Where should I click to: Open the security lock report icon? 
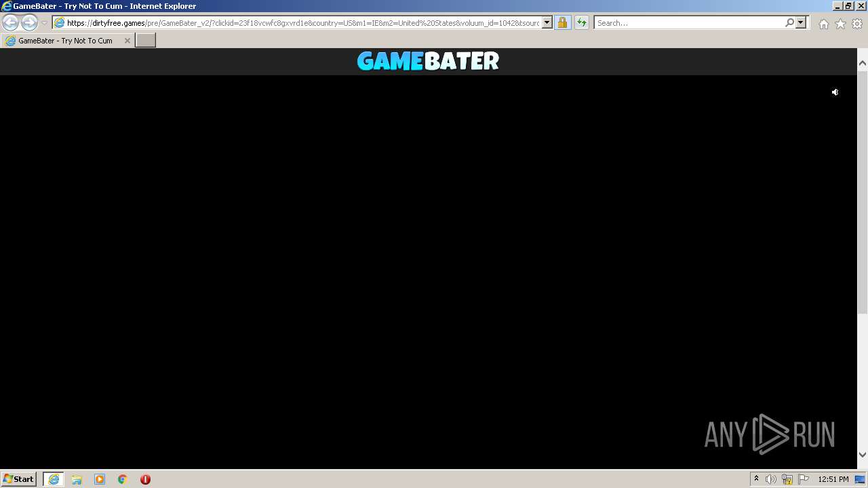562,23
